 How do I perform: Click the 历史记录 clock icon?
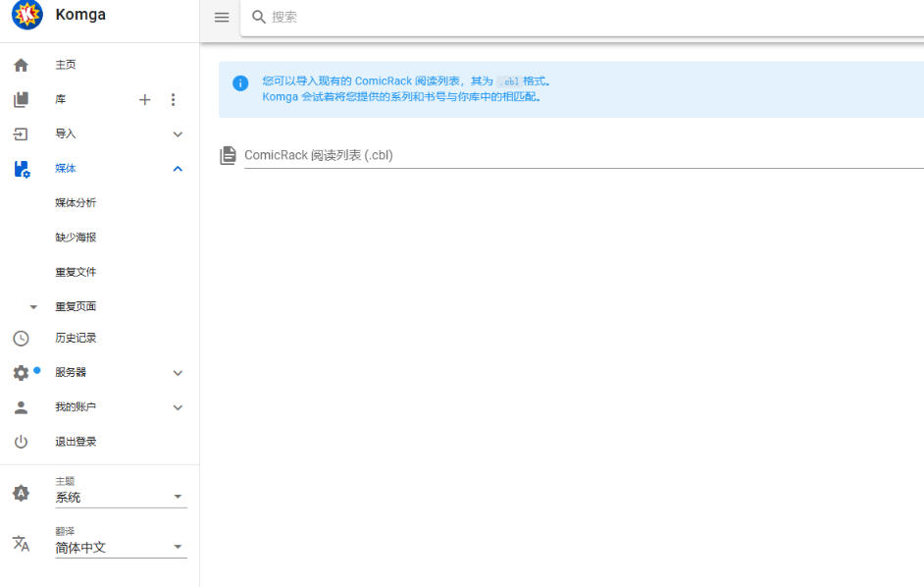(21, 338)
